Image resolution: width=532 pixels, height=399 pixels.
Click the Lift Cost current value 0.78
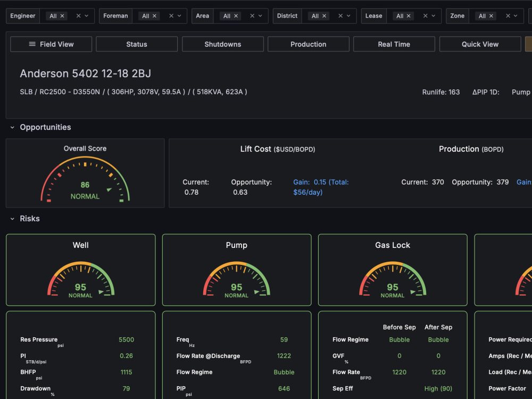192,193
